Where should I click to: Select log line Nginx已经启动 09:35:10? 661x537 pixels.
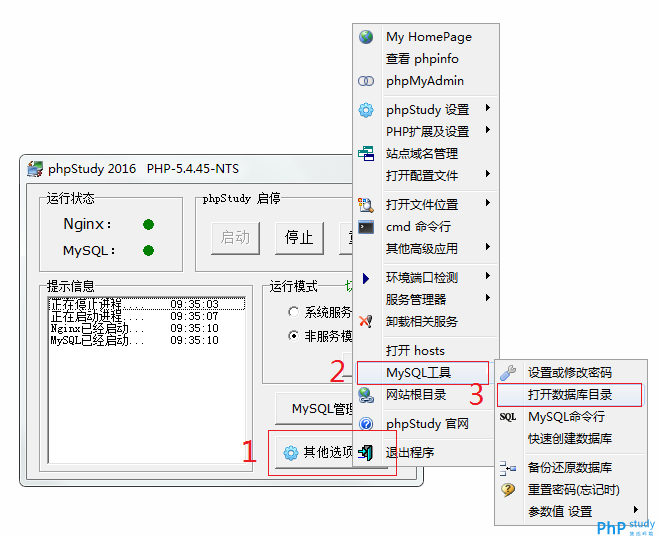[147, 328]
